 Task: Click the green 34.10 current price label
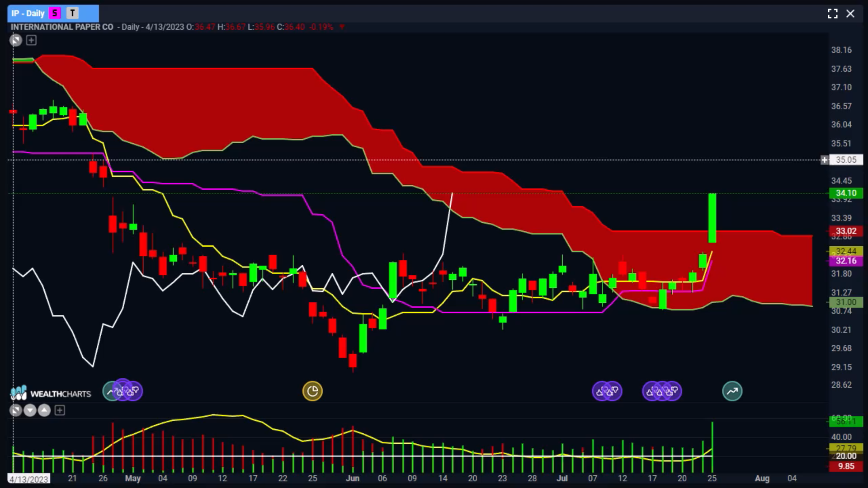point(846,193)
